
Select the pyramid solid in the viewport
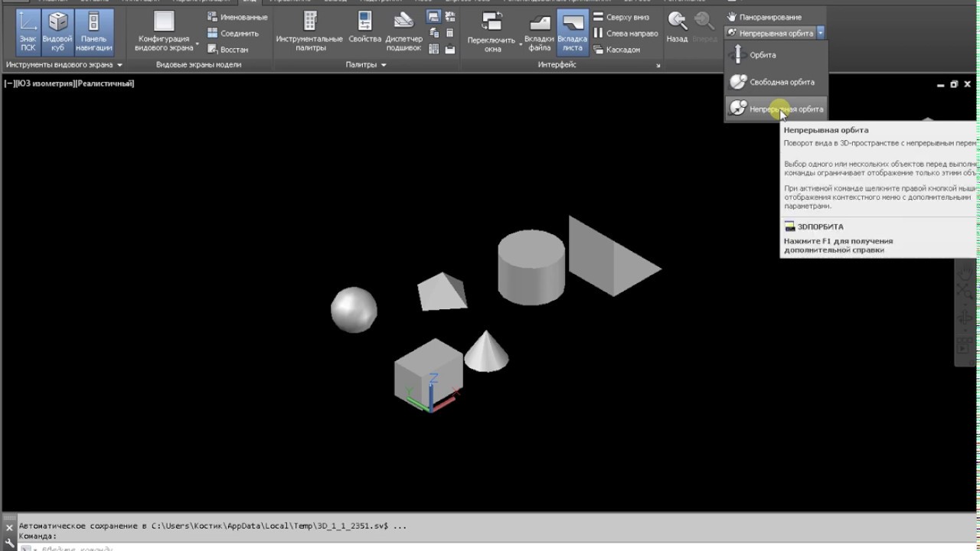click(443, 292)
